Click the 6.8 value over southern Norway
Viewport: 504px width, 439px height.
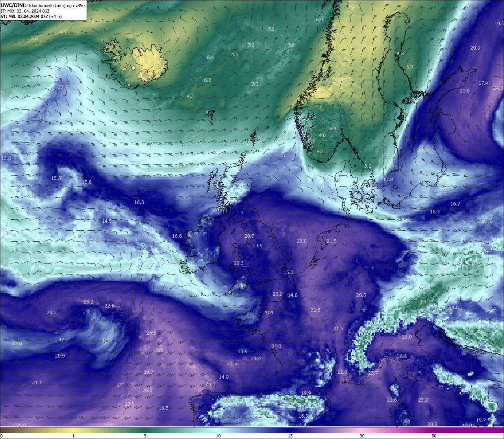[x=333, y=129]
